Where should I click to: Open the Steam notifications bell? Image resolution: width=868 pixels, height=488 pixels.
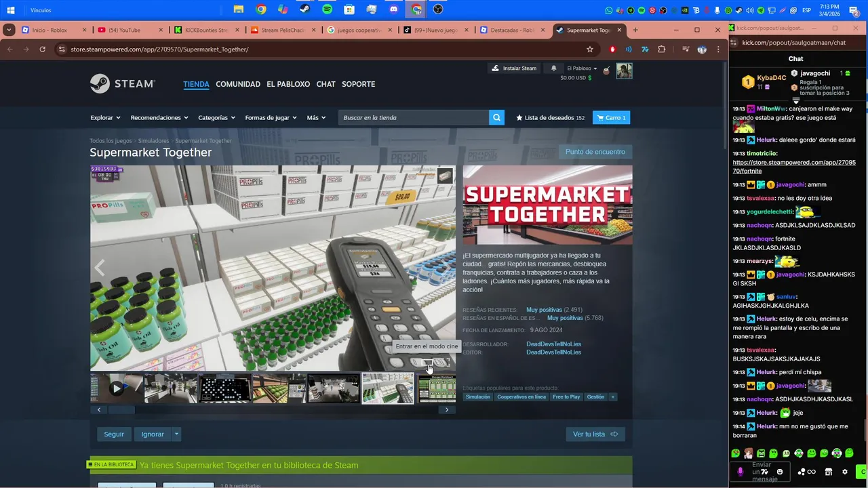(x=553, y=68)
